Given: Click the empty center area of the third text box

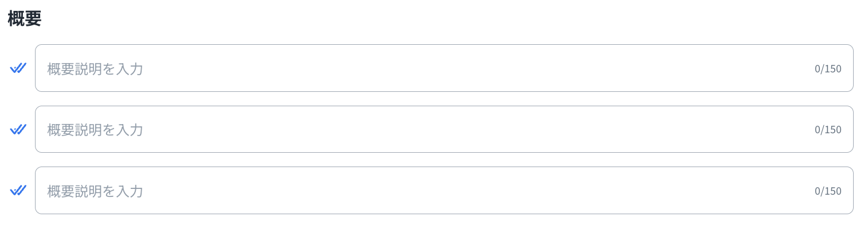Looking at the screenshot, I should pos(444,190).
